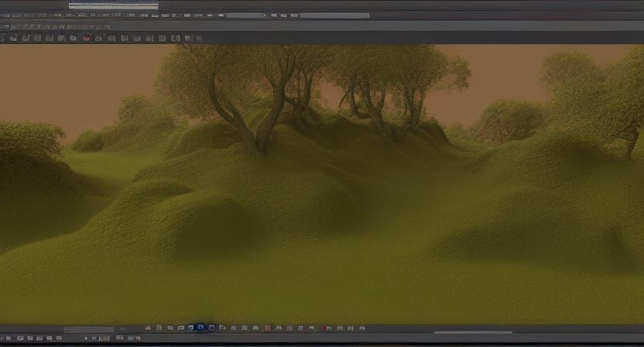Click the light preview strip at window top
The image size is (644, 347).
(113, 5)
